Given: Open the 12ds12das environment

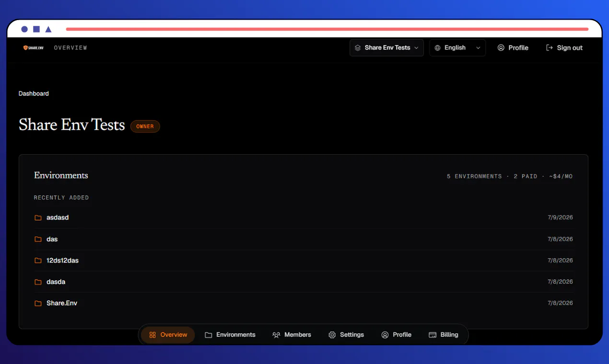Looking at the screenshot, I should [x=304, y=261].
